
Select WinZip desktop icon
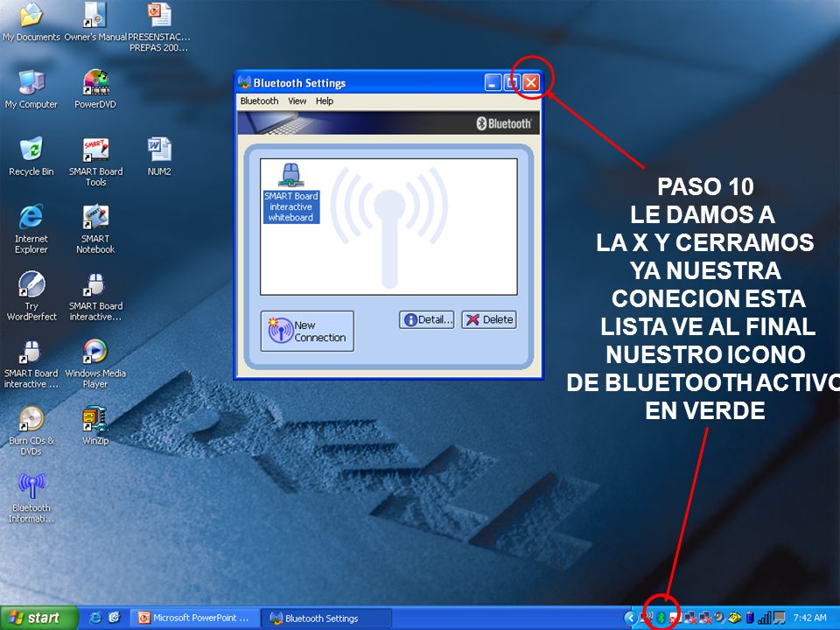click(95, 425)
